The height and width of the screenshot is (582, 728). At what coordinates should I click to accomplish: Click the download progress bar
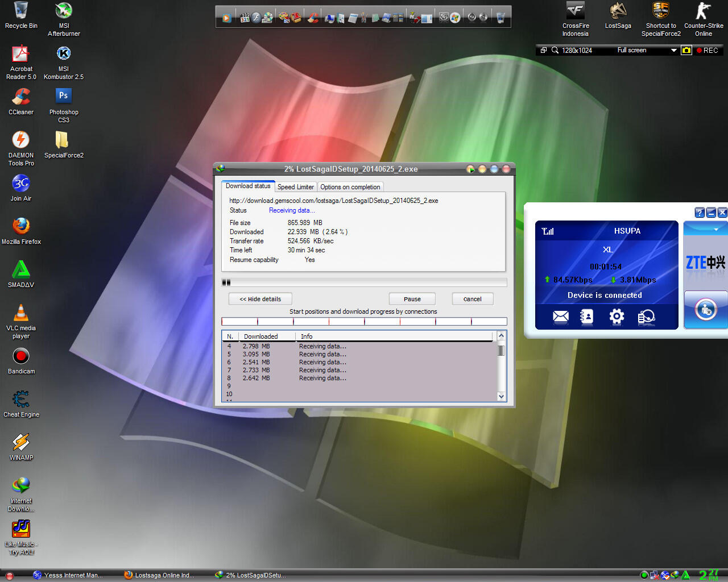[364, 282]
